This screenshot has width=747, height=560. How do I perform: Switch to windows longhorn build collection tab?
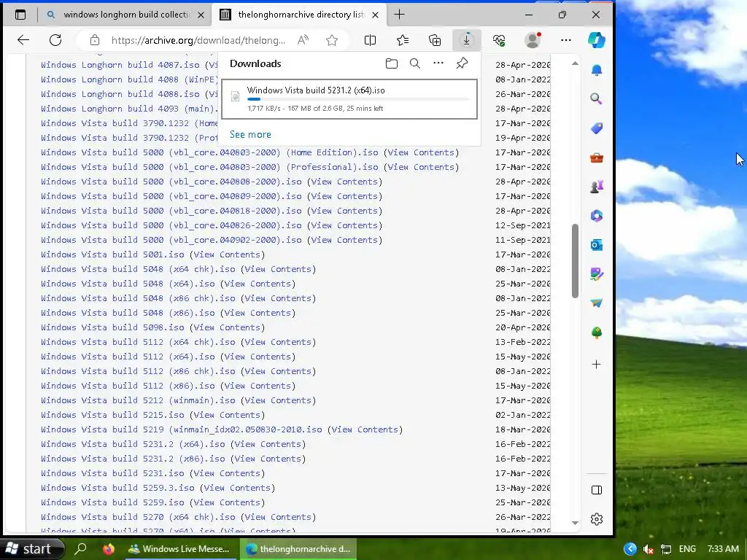125,15
